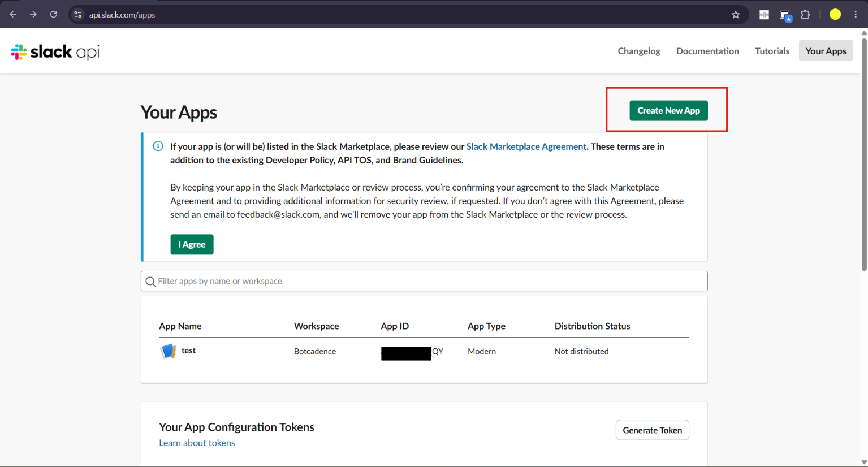Image resolution: width=868 pixels, height=467 pixels.
Task: Open the test app name link
Action: click(188, 351)
